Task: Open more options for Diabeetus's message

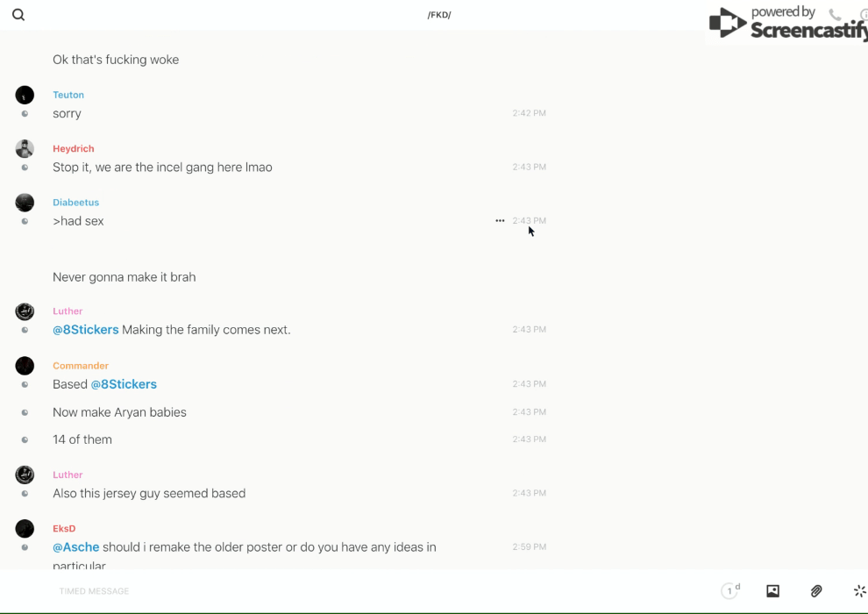Action: click(500, 221)
